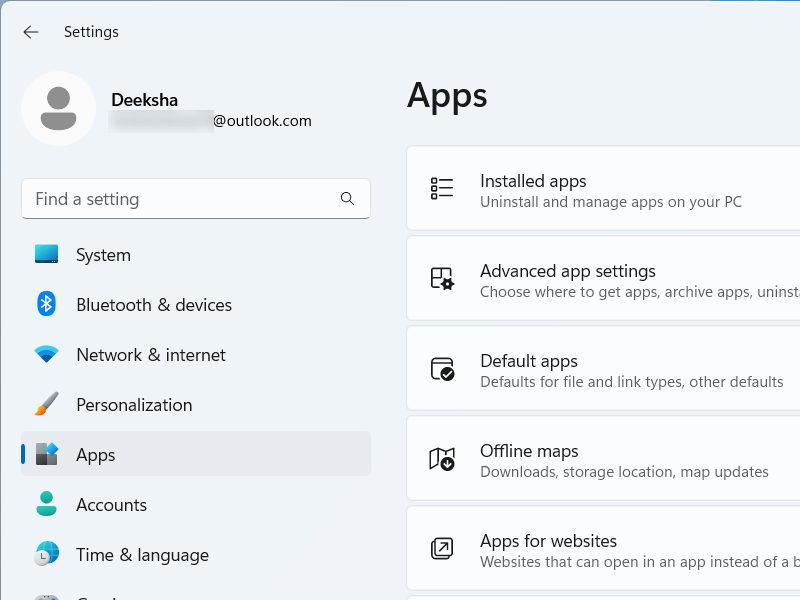Open Installed apps settings
800x600 pixels.
600,188
